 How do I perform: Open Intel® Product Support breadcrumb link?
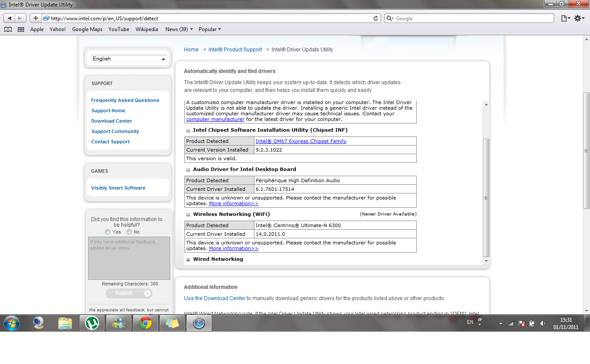pyautogui.click(x=235, y=50)
